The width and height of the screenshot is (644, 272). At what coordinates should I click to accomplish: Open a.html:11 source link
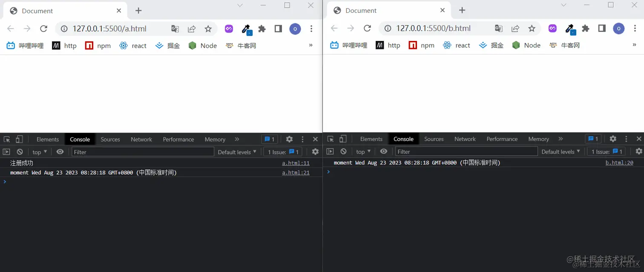(296, 163)
